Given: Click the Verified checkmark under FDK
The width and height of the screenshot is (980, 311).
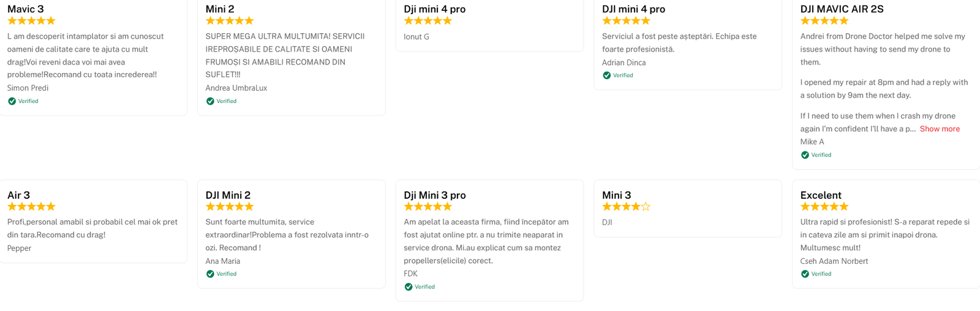Looking at the screenshot, I should [x=409, y=287].
